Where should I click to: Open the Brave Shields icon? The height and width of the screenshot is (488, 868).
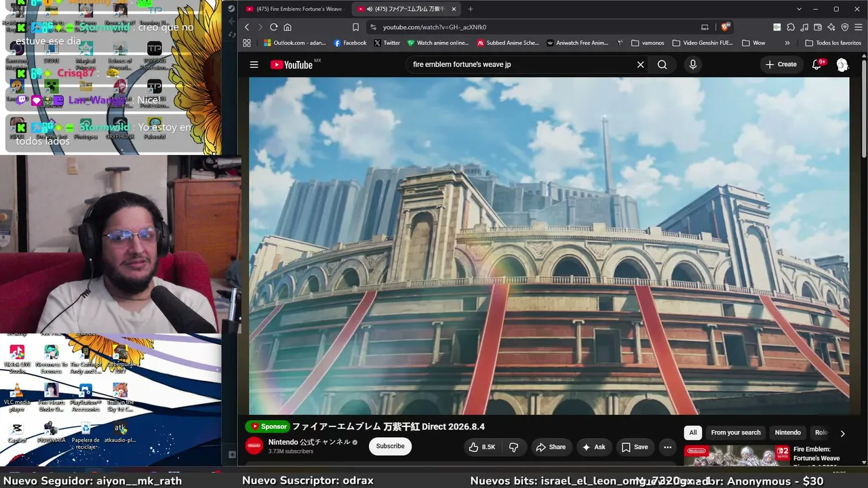(x=725, y=27)
